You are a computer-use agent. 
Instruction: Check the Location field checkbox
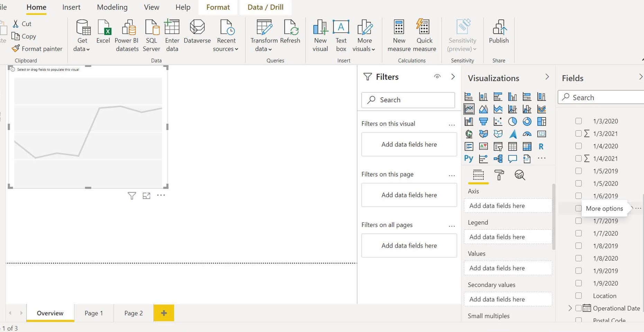[x=578, y=295]
